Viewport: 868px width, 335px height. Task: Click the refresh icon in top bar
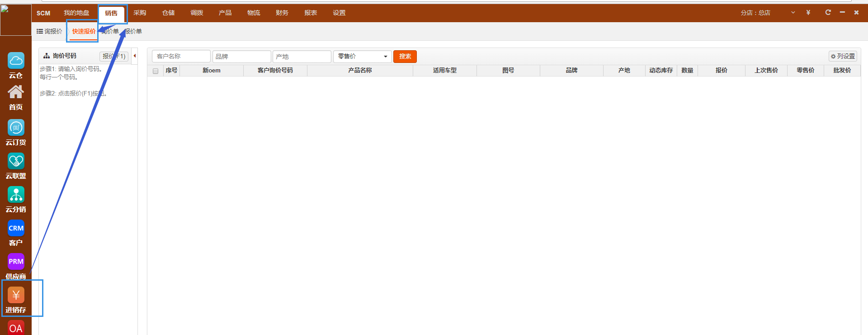pyautogui.click(x=828, y=13)
